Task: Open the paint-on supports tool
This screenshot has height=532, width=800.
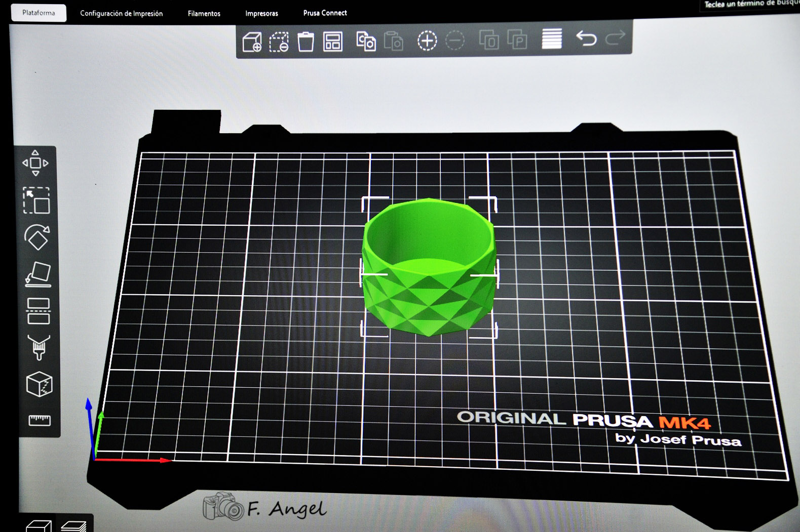Action: [39, 347]
